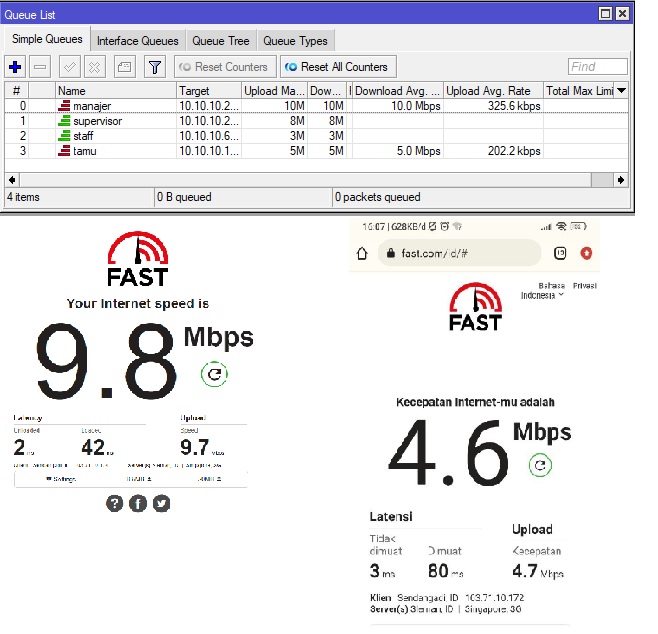Viewport: 658px width, 634px height.
Task: Click the X disable queue icon
Action: click(x=95, y=67)
